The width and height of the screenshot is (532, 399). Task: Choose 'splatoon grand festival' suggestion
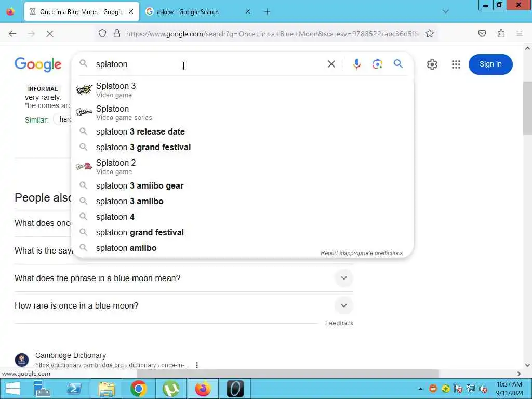pos(242,232)
